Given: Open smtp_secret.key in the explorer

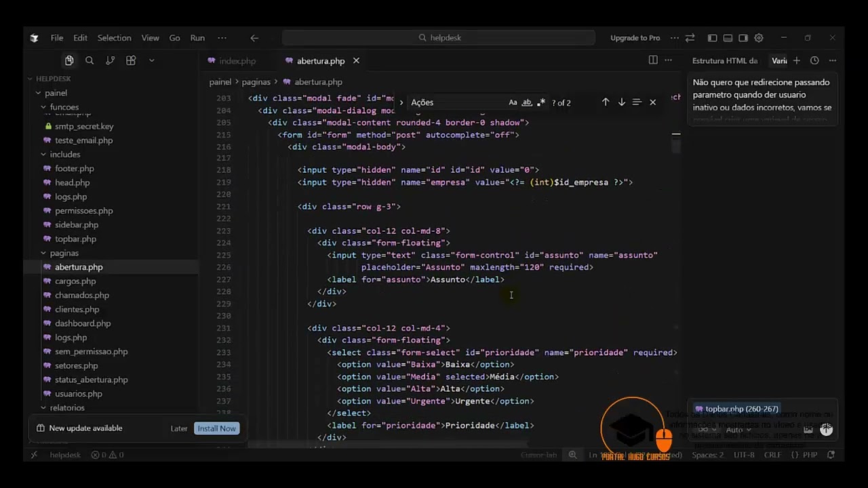Looking at the screenshot, I should tap(84, 126).
